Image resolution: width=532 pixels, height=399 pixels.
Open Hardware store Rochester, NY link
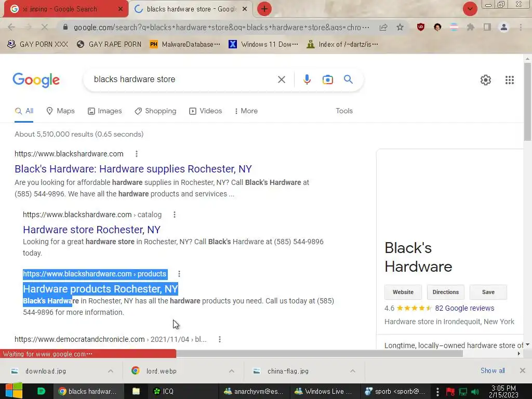click(91, 230)
